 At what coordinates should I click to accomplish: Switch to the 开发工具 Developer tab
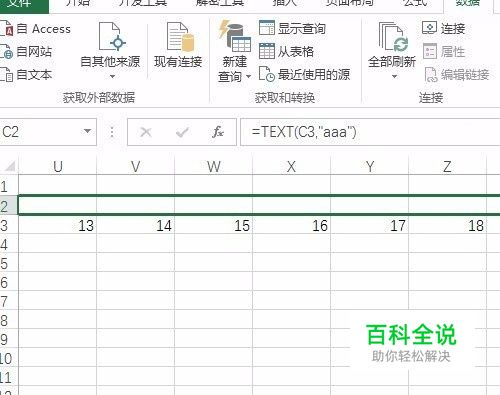[143, 3]
